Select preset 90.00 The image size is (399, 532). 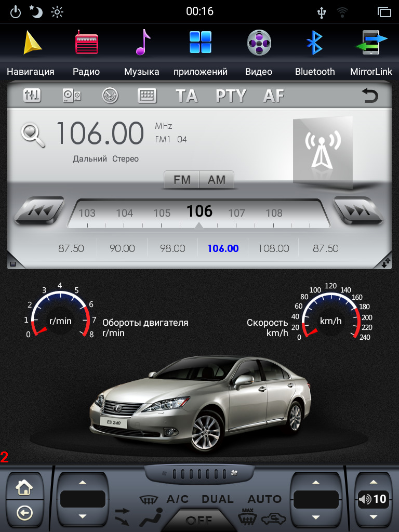pyautogui.click(x=122, y=248)
